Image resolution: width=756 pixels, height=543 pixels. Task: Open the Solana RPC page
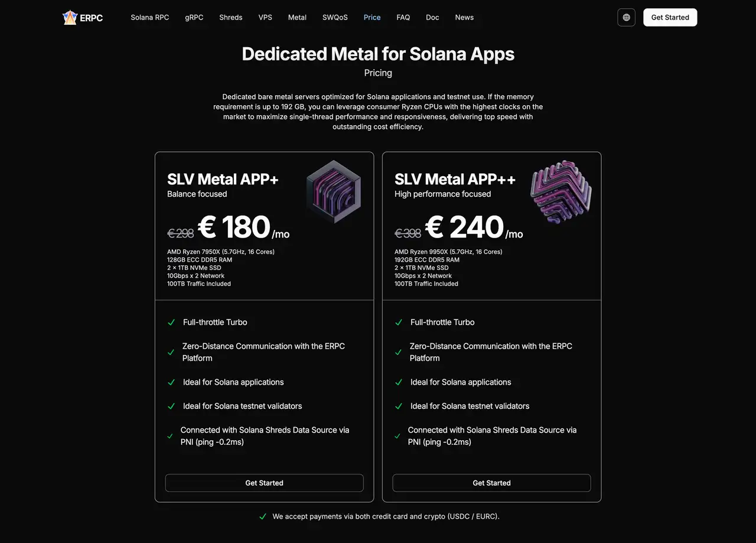tap(150, 17)
